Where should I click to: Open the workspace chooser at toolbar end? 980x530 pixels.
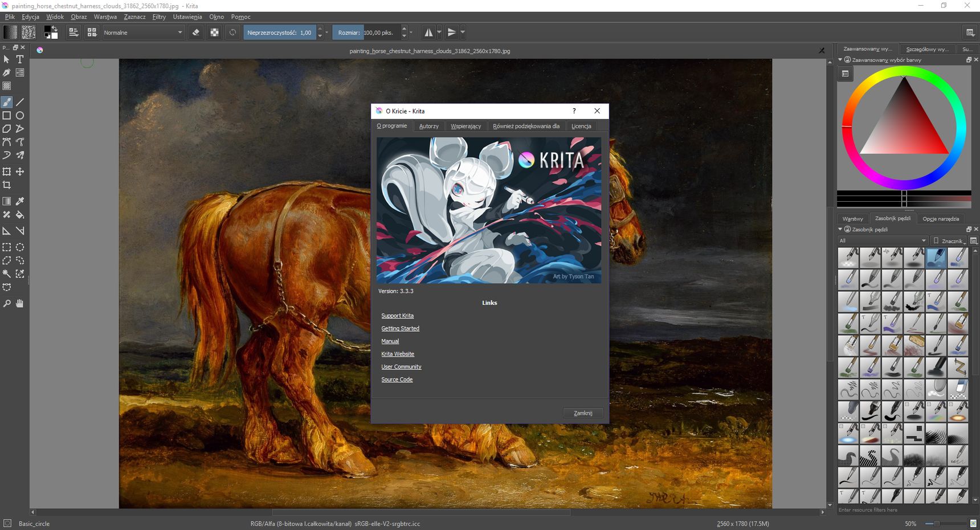coord(970,32)
